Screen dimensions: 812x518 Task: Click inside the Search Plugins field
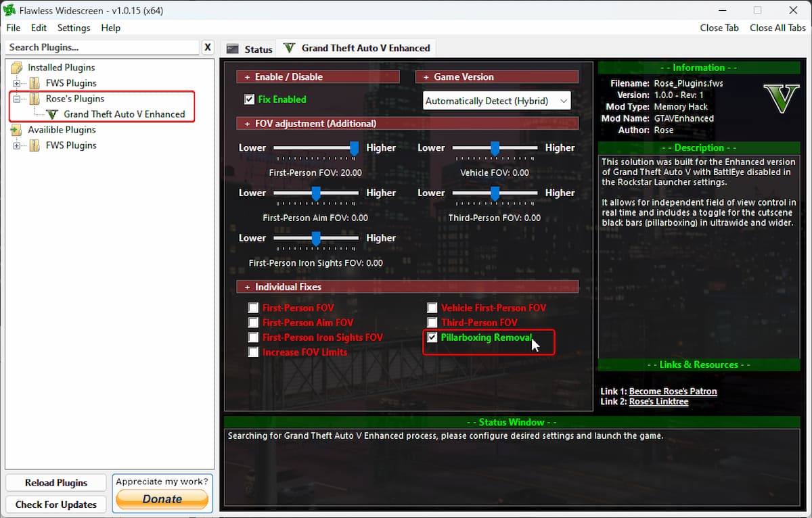101,47
